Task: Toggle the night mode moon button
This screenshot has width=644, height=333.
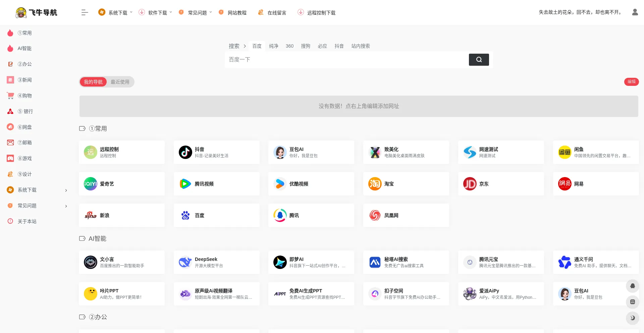Action: coord(632,318)
